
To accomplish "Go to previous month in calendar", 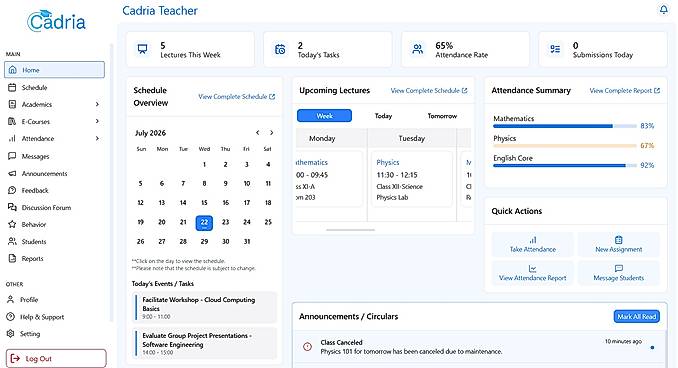I will 258,133.
